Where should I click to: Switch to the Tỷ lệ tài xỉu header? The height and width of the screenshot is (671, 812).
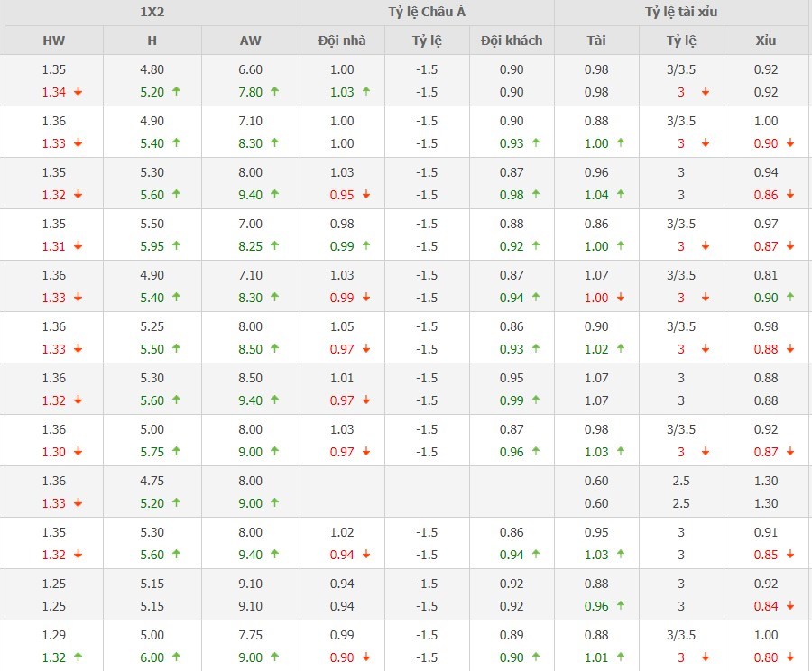(682, 13)
